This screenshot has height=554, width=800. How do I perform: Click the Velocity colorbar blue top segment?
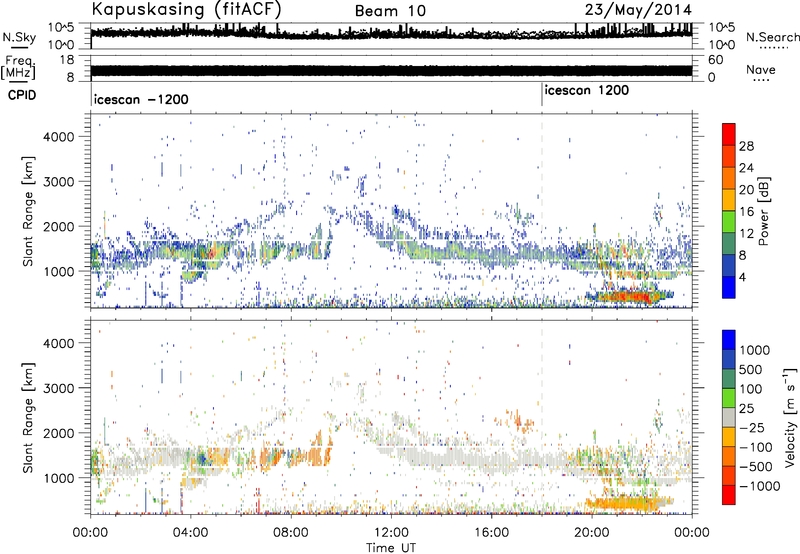pyautogui.click(x=729, y=340)
